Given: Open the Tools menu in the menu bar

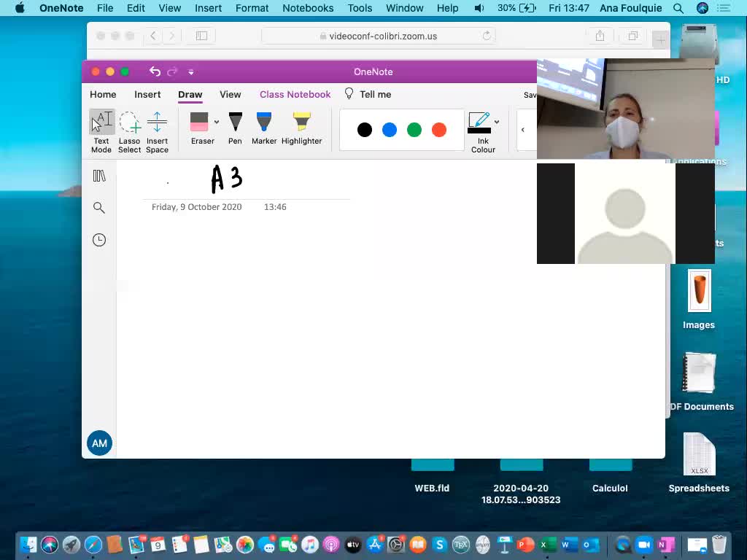Looking at the screenshot, I should tap(360, 8).
